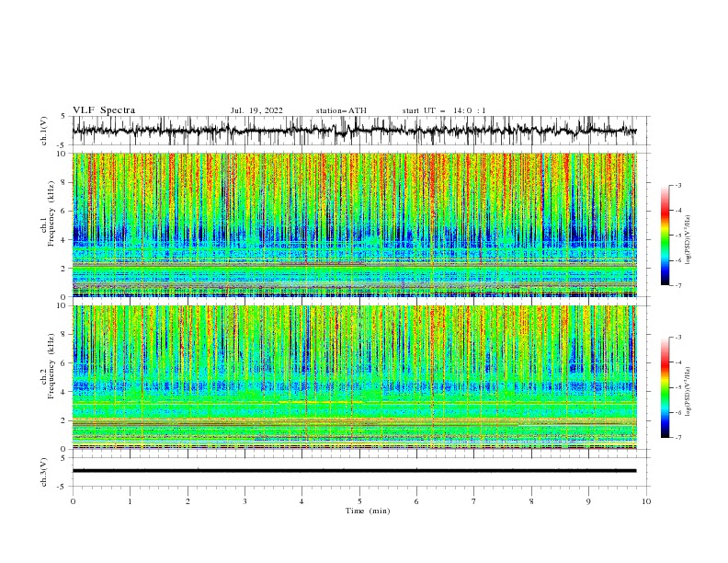The height and width of the screenshot is (563, 728).
Task: Click ch.1 "Frequency (kHz)" axis label
Action: click(x=51, y=213)
